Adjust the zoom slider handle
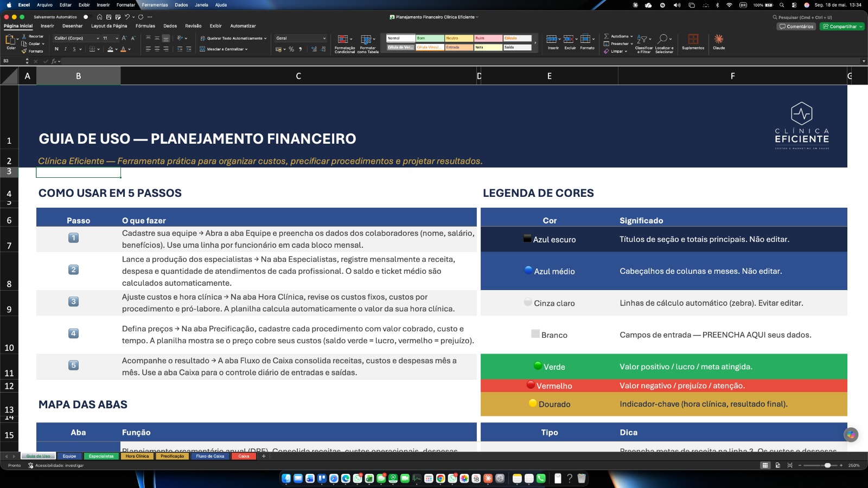This screenshot has height=488, width=868. coord(827,465)
